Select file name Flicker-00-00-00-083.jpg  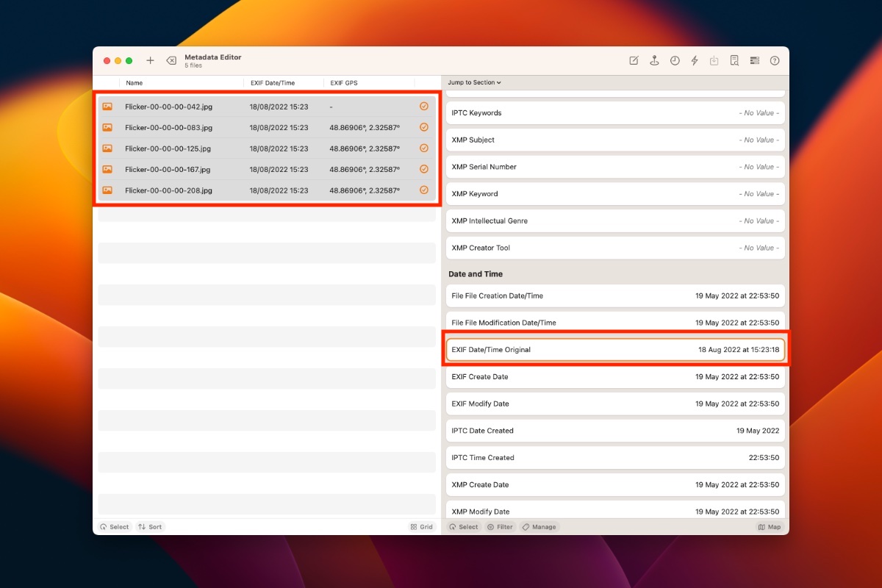pos(168,127)
